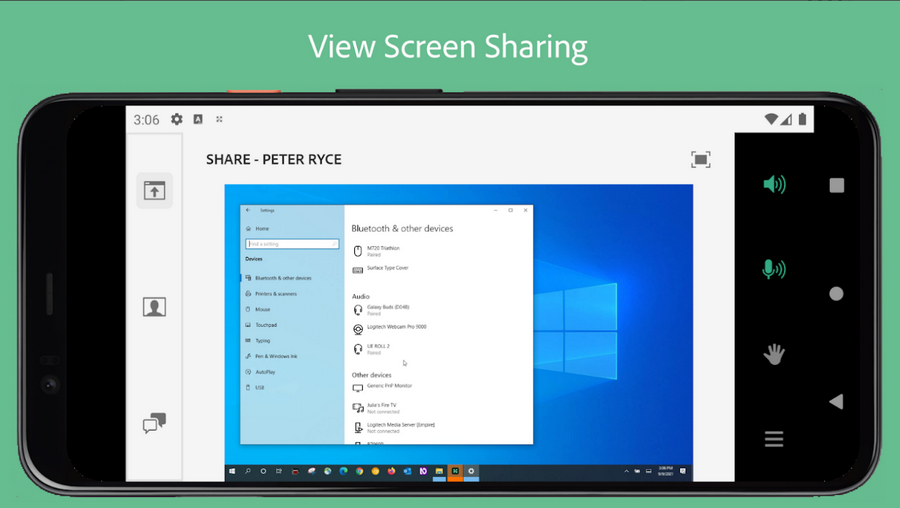This screenshot has width=900, height=508.
Task: Open the chat pod icon
Action: 154,423
